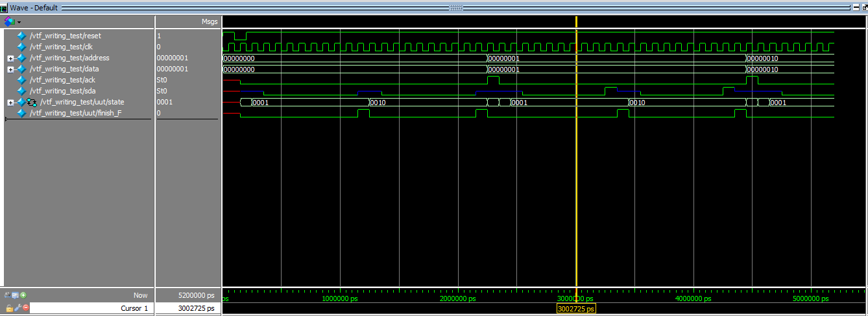Click the address value 00000001 in Msgs
868x316 pixels.
(x=173, y=58)
